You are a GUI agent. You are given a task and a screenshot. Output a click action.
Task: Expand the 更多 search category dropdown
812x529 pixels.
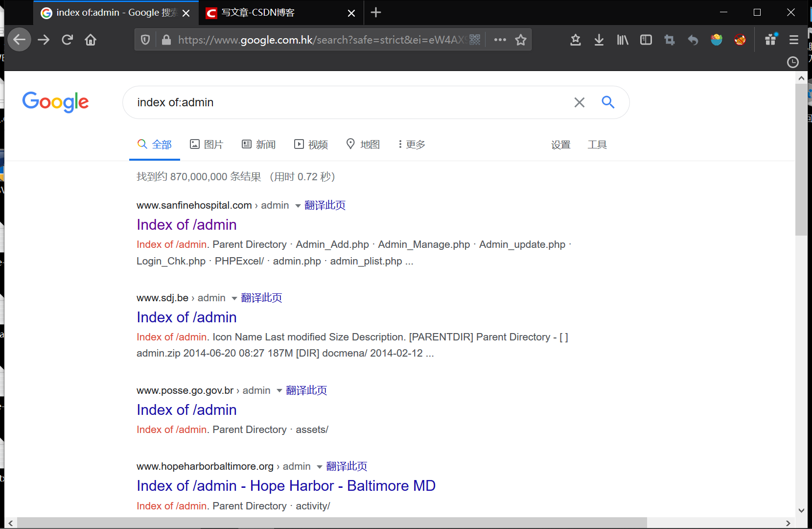[411, 144]
